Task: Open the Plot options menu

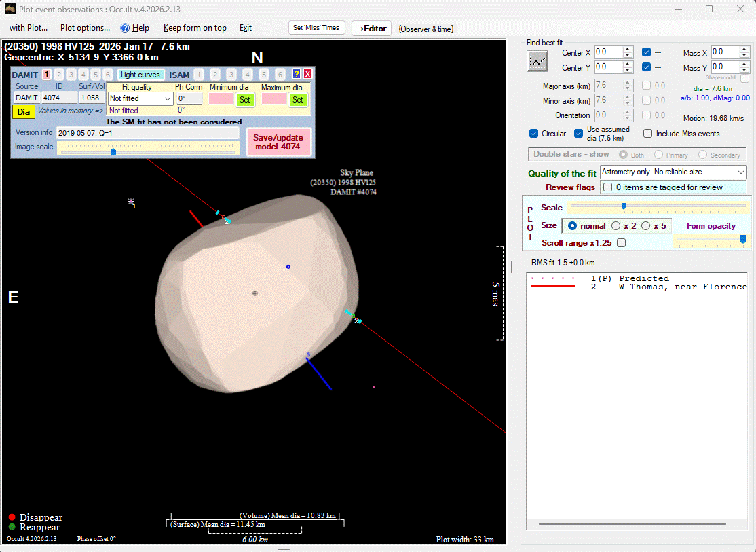Action: pyautogui.click(x=85, y=28)
